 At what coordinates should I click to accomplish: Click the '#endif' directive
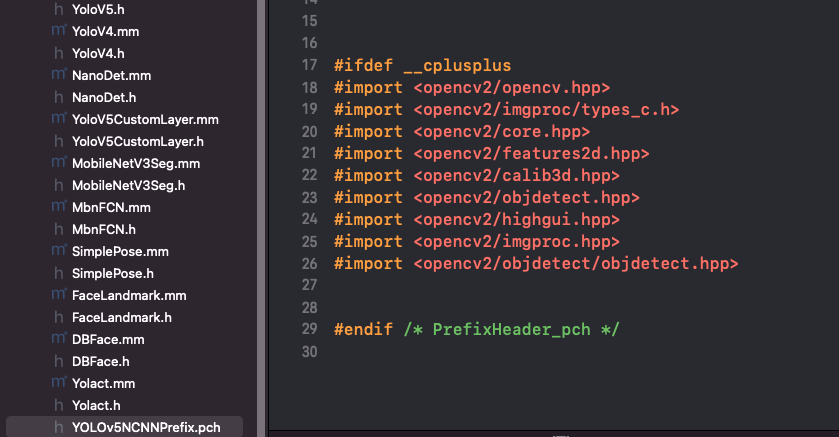pyautogui.click(x=363, y=329)
